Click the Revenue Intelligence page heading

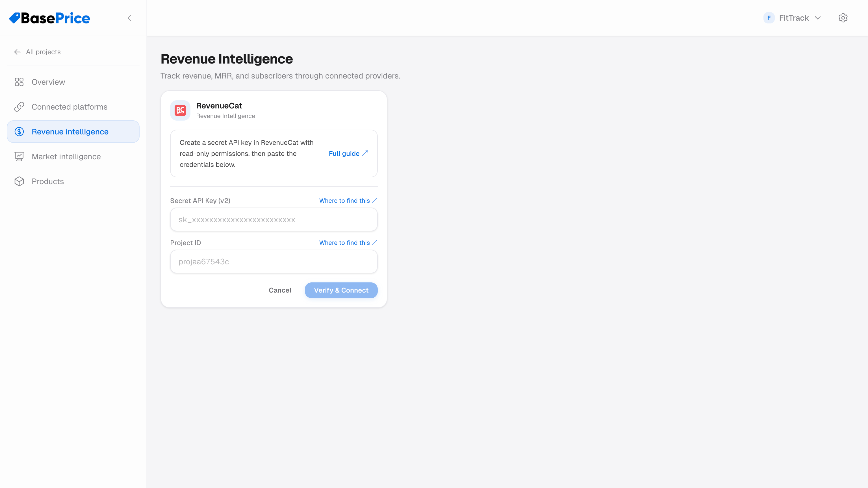coord(227,59)
